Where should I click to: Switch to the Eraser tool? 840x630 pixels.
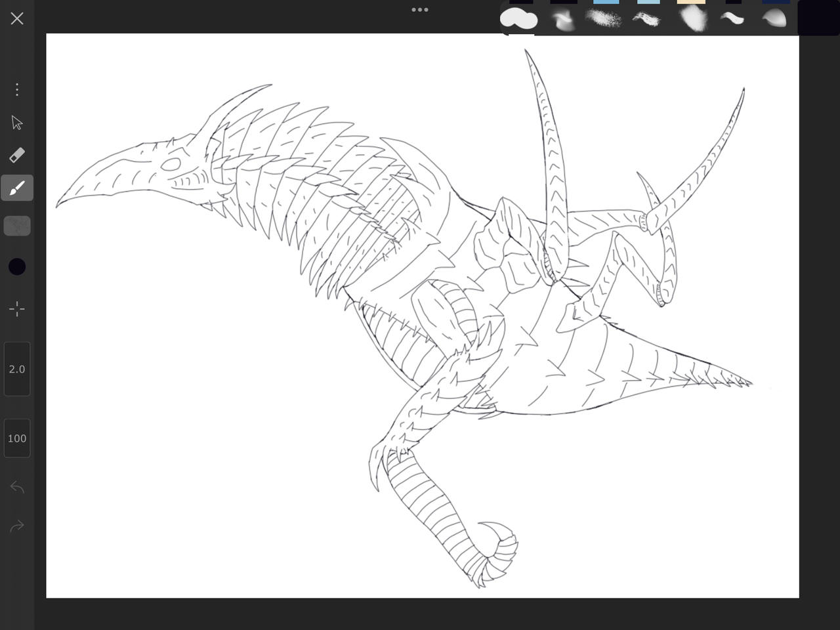tap(17, 155)
